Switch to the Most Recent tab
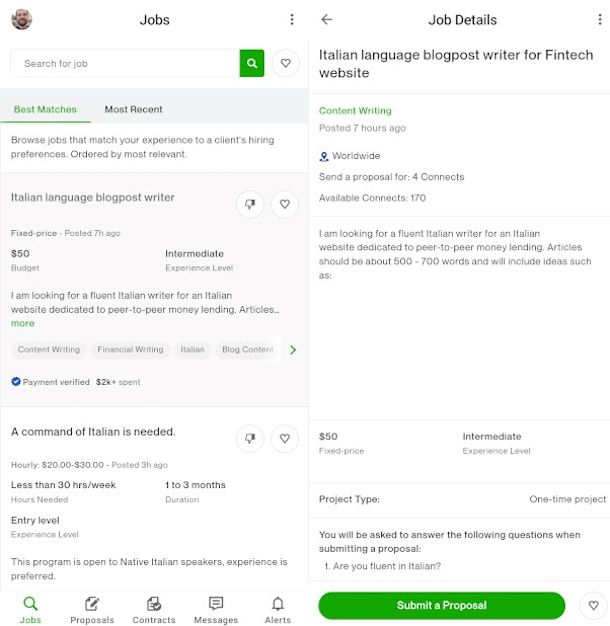The image size is (610, 626). [x=133, y=109]
